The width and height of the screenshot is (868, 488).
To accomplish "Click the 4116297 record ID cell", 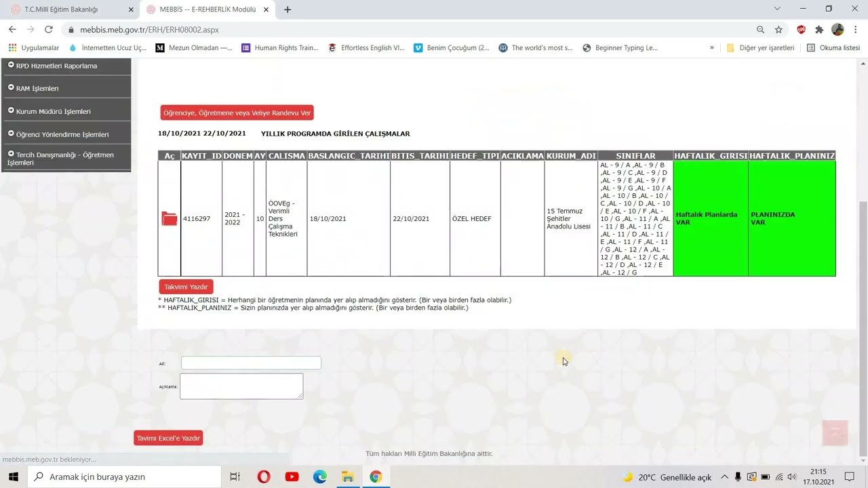I will pyautogui.click(x=201, y=218).
